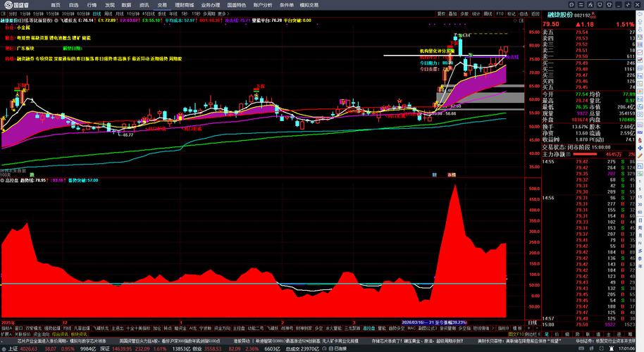Switch chart to 分时 timeshare view

13,13
